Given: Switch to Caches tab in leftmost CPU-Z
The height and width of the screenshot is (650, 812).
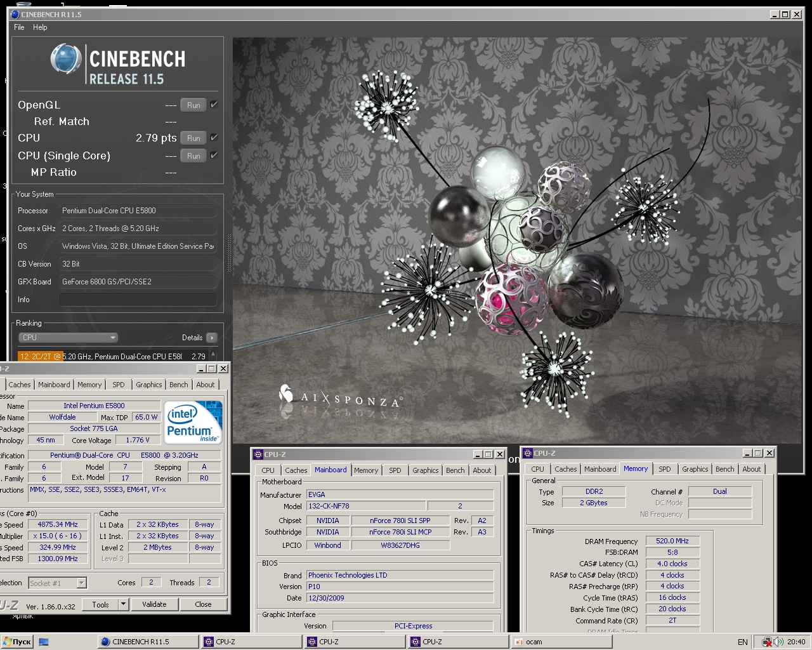Looking at the screenshot, I should pyautogui.click(x=19, y=385).
